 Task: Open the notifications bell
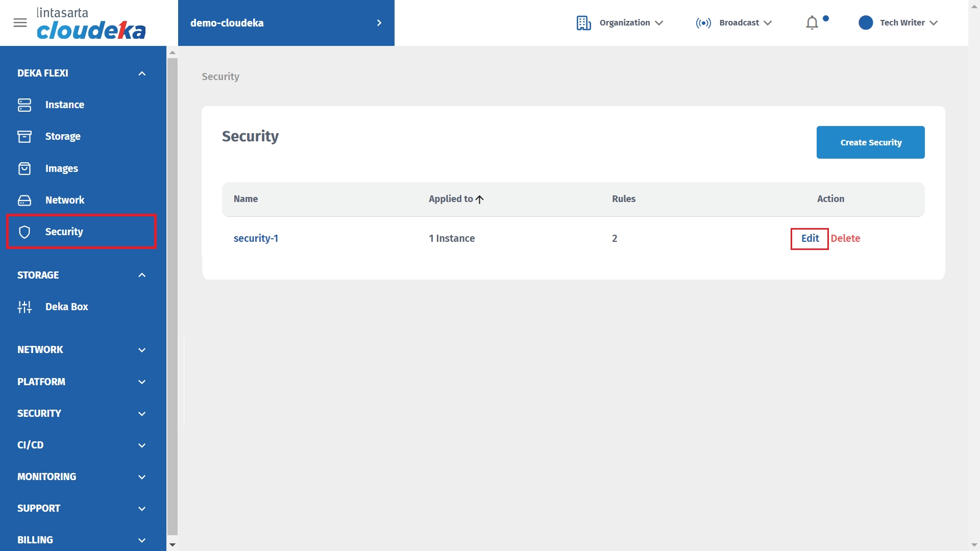coord(812,23)
